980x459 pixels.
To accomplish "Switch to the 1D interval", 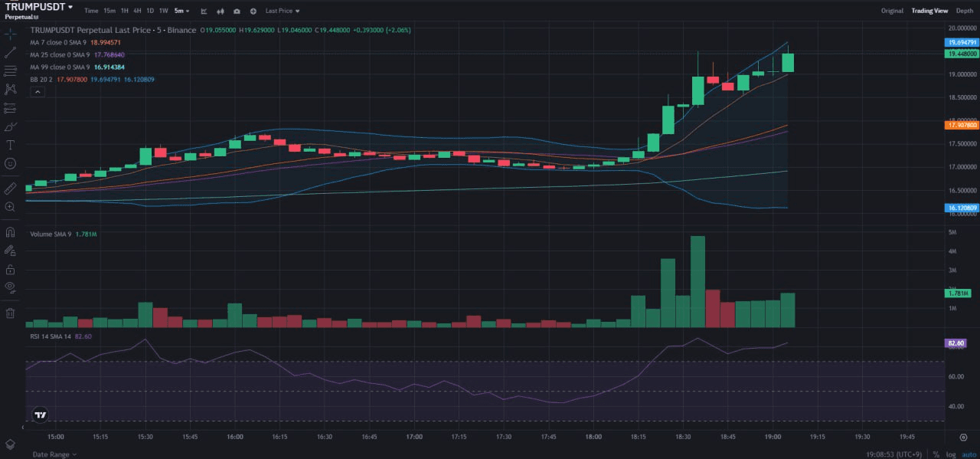I will pyautogui.click(x=150, y=11).
